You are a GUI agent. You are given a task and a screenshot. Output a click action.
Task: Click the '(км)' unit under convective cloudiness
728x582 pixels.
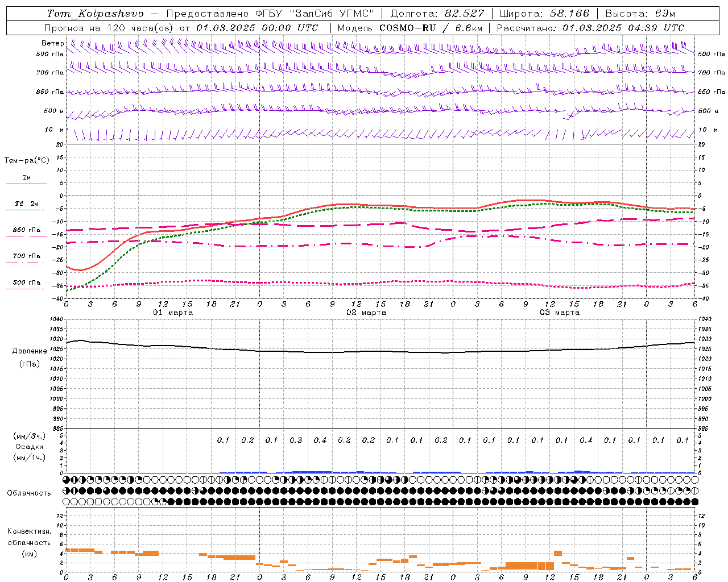pos(30,554)
